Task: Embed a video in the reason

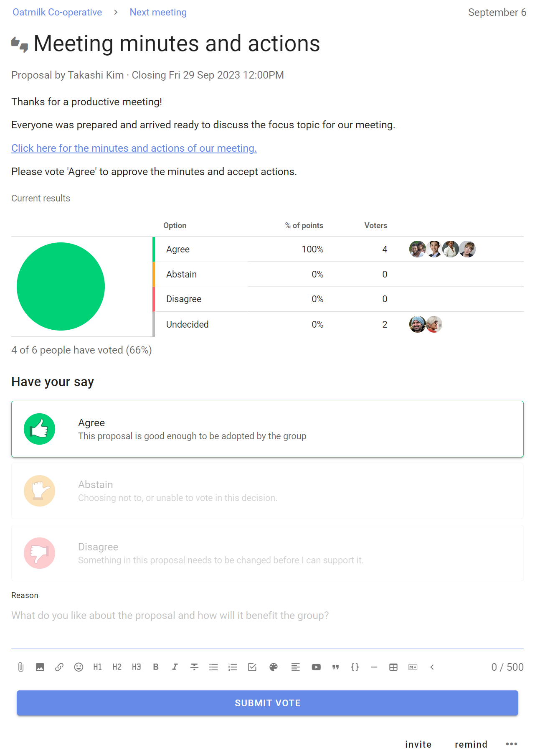Action: 316,667
